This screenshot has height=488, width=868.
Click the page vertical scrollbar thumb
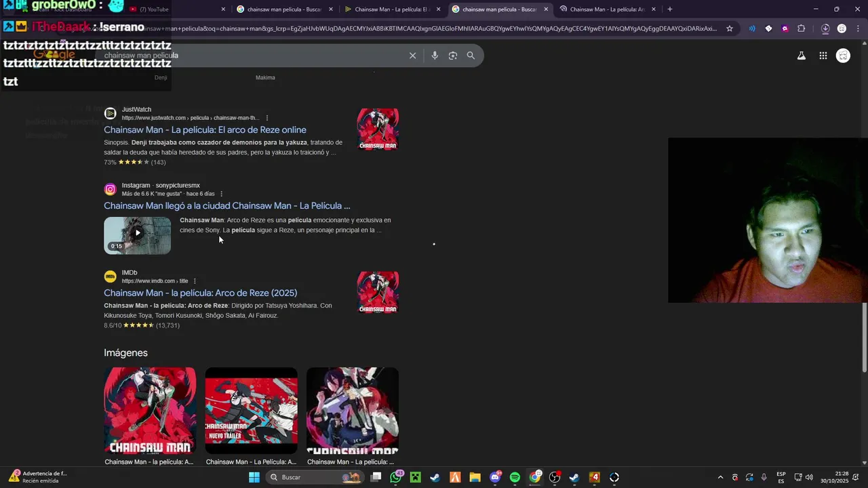[x=865, y=337]
